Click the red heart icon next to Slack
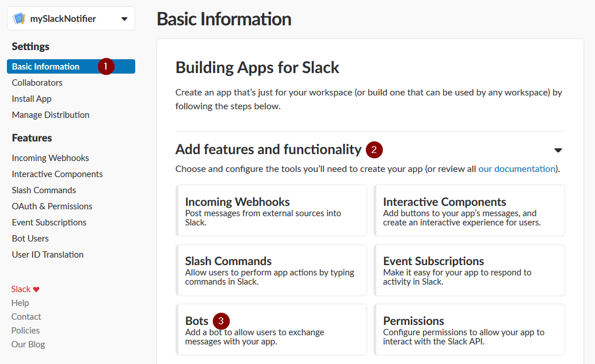595x364 pixels. pos(36,289)
